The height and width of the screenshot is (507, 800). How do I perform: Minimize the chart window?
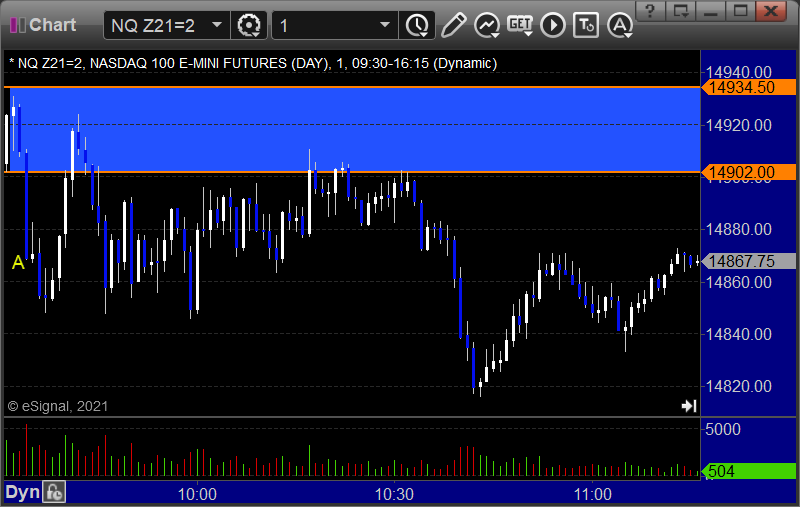tap(710, 10)
